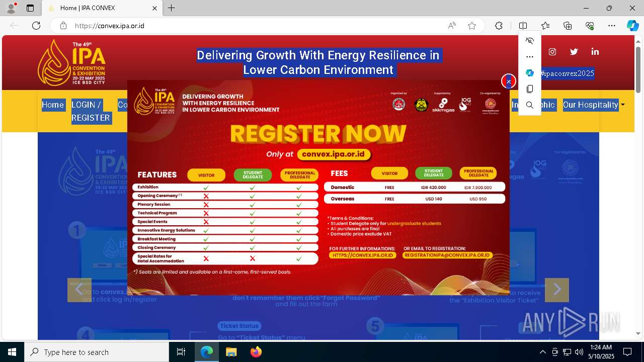This screenshot has width=644, height=362.
Task: Open Task View
Action: pos(182,352)
